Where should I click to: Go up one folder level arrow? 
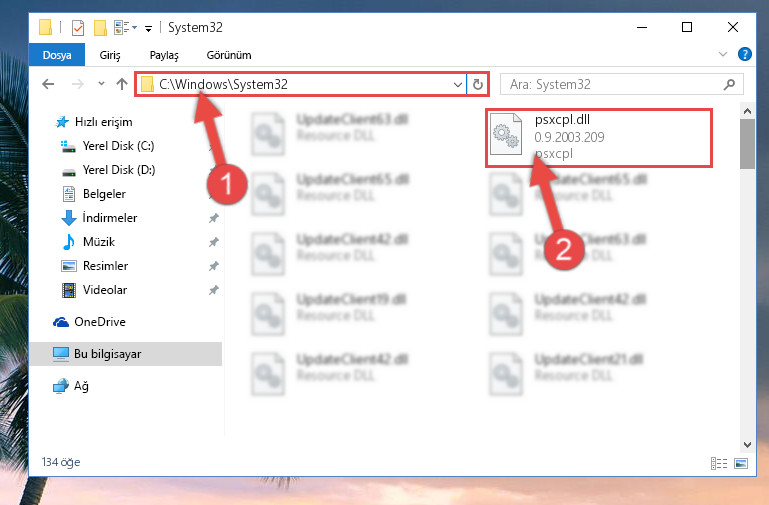[122, 84]
